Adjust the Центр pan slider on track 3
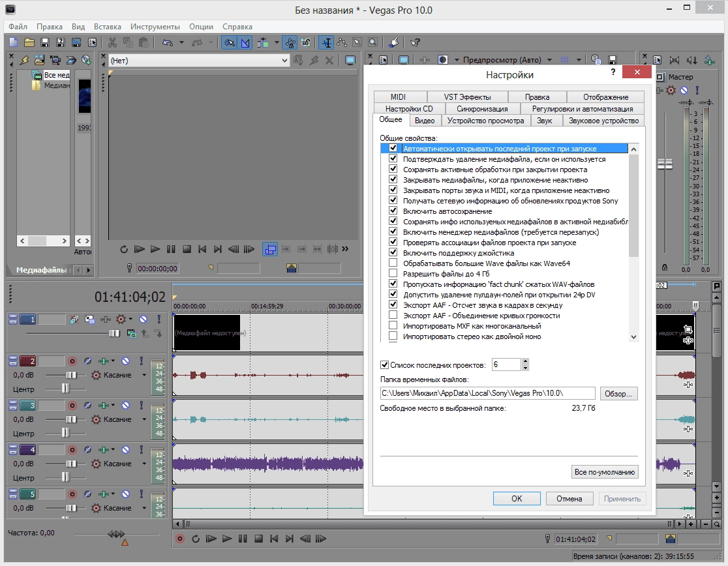728x566 pixels. 65,433
